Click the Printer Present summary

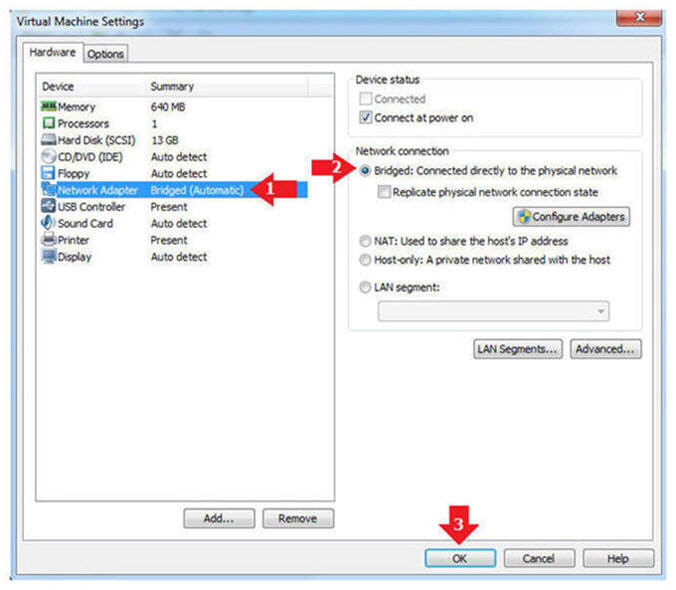(169, 240)
